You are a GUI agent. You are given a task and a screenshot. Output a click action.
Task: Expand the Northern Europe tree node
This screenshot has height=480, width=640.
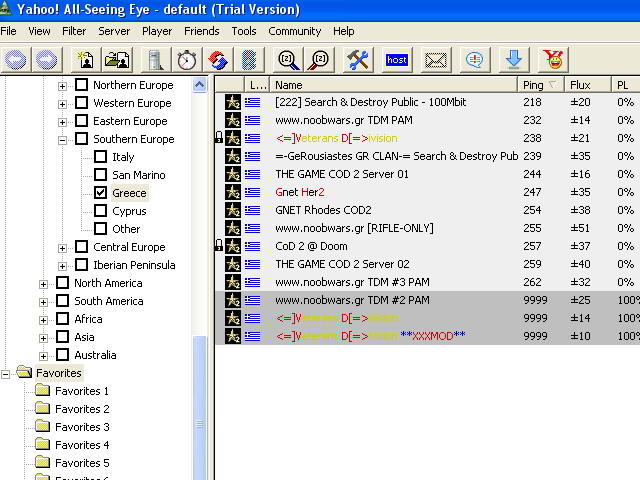click(62, 86)
